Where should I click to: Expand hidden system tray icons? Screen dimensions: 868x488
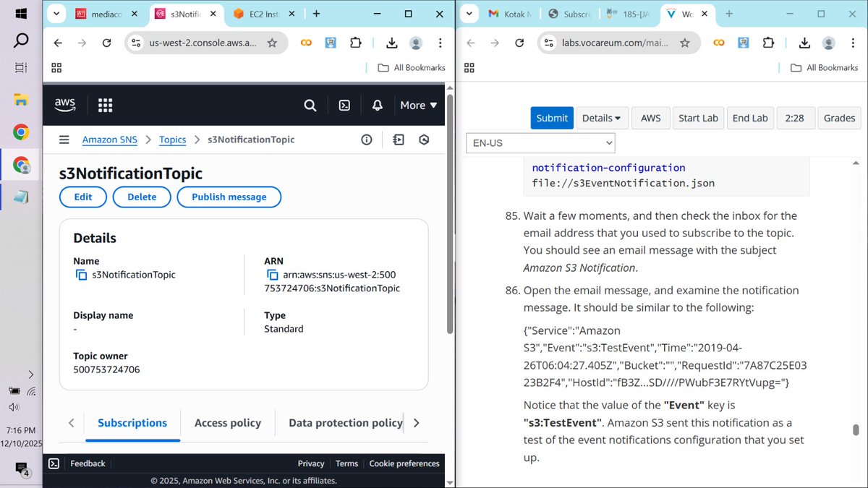click(x=31, y=374)
